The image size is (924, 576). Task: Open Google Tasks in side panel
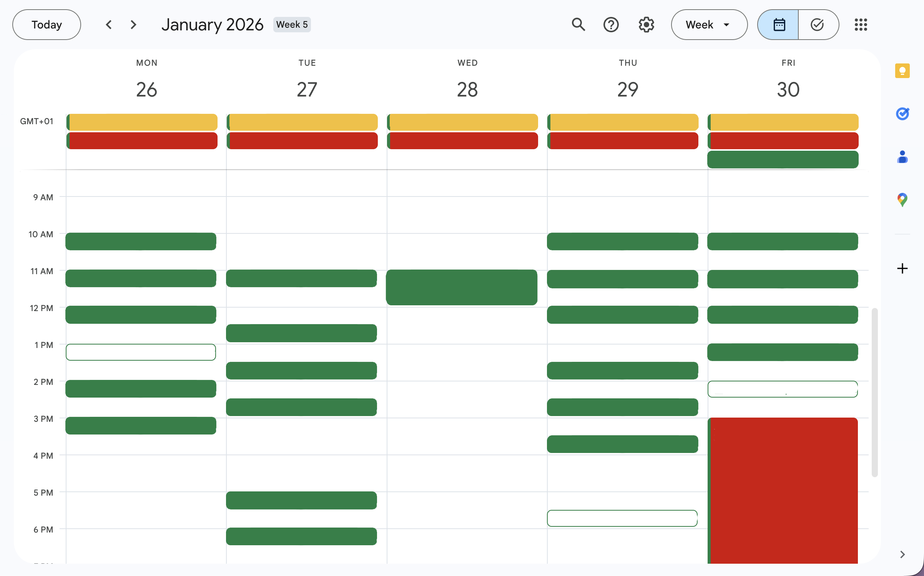(x=902, y=114)
